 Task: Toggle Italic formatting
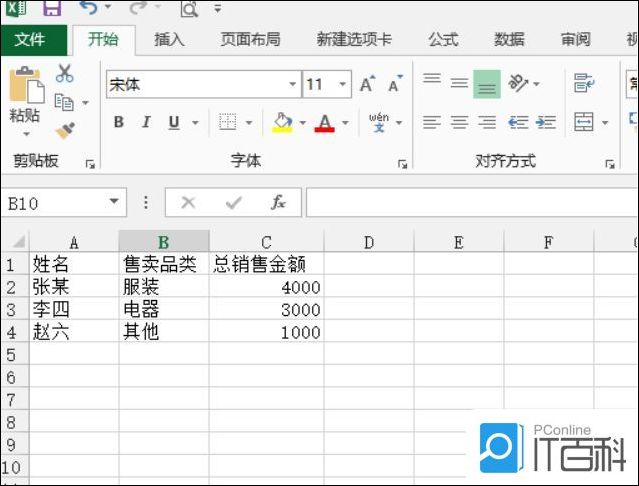pos(146,122)
